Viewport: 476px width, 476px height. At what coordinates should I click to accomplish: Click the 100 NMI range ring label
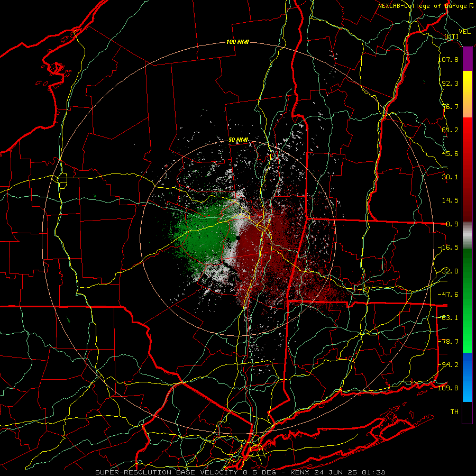pyautogui.click(x=237, y=42)
